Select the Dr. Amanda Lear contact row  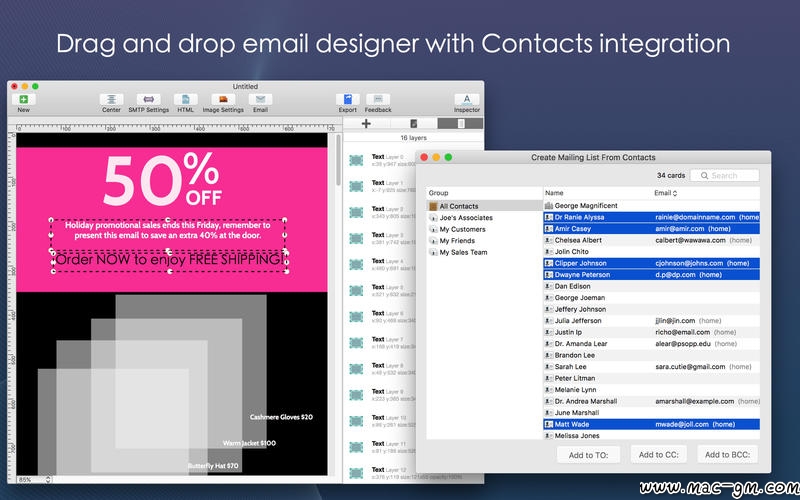652,344
